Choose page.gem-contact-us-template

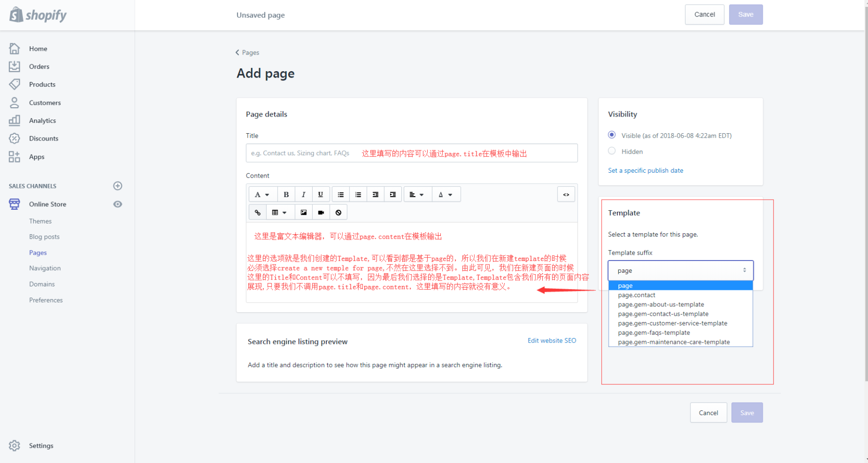[x=680, y=314]
